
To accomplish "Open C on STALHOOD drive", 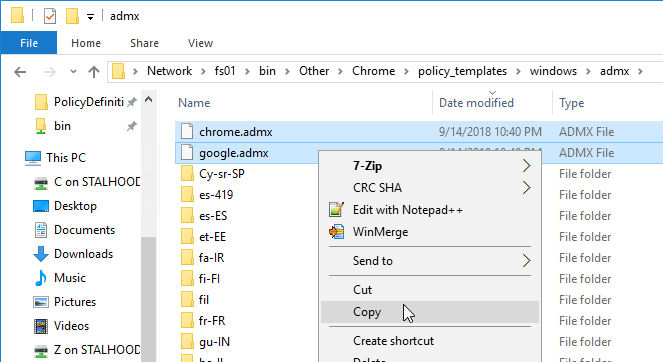I will point(97,182).
